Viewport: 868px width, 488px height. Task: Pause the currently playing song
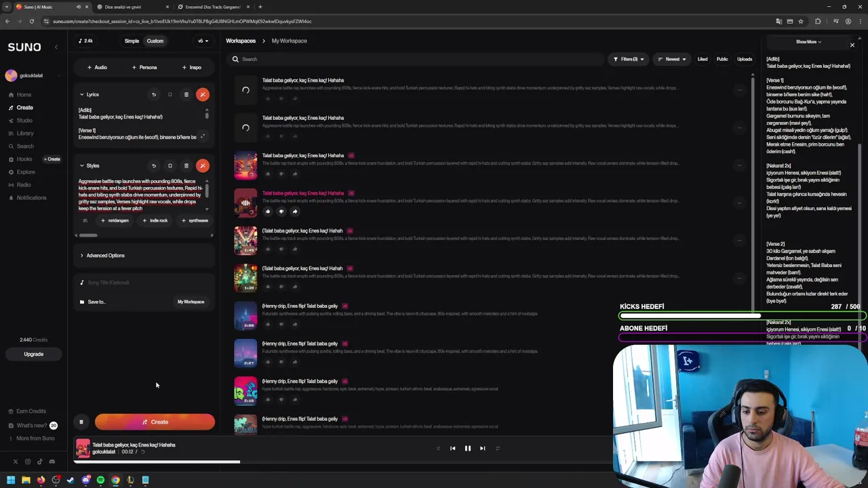pos(467,448)
